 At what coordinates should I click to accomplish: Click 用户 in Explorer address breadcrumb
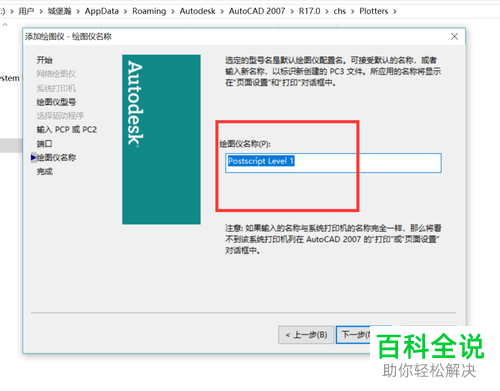coord(26,11)
